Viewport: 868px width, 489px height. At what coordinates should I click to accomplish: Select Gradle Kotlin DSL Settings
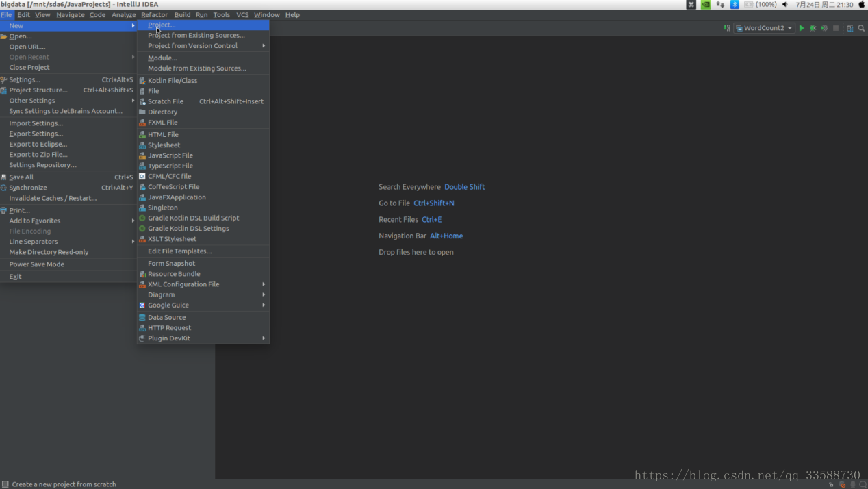[203, 229]
